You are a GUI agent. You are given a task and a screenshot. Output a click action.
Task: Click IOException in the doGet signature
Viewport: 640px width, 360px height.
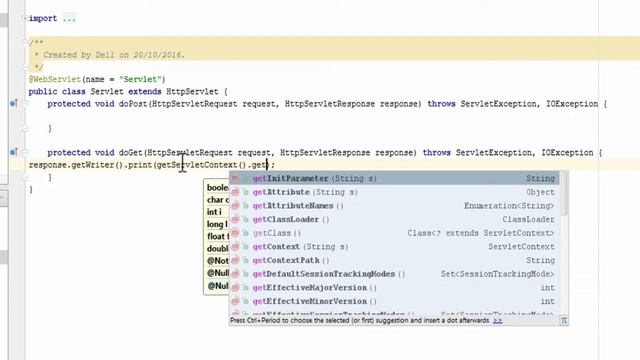[x=567, y=153]
